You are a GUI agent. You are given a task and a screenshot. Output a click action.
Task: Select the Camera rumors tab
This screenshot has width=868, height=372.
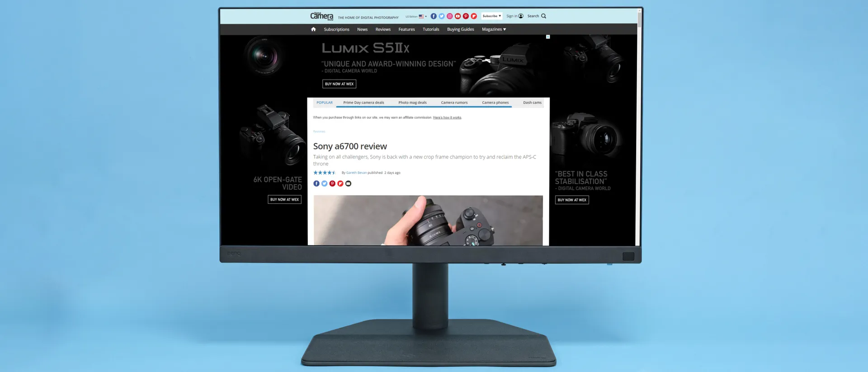coord(454,103)
